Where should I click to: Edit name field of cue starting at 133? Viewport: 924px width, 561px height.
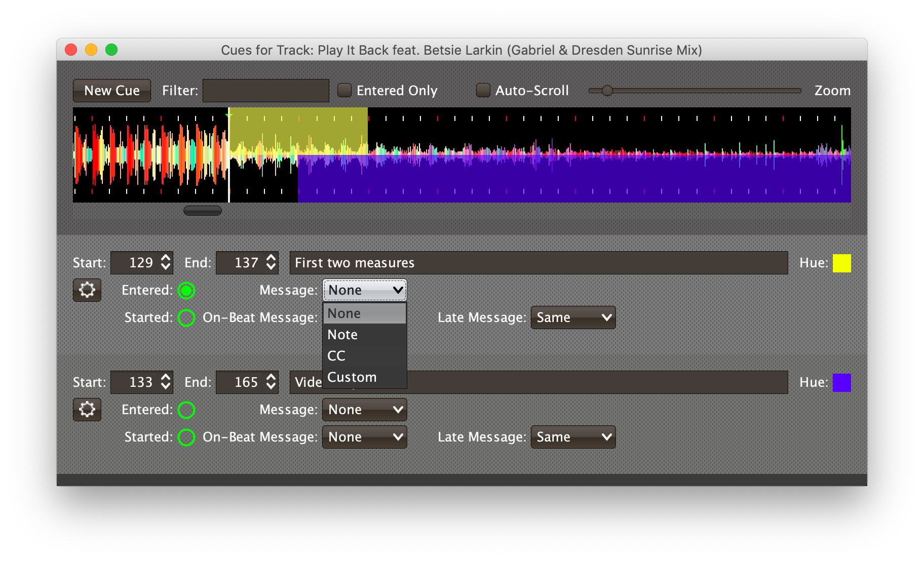(538, 382)
